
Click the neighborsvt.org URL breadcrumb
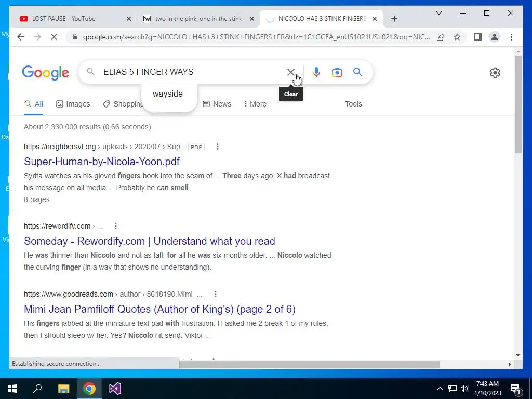click(104, 147)
